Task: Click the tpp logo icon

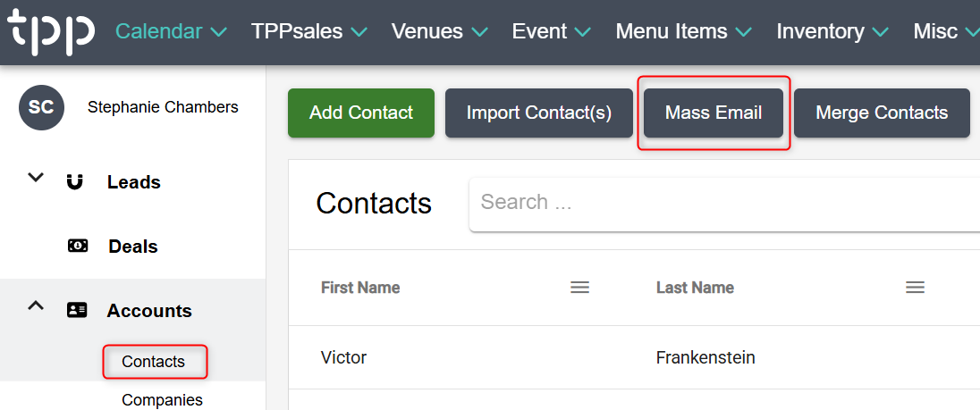Action: pos(51,31)
